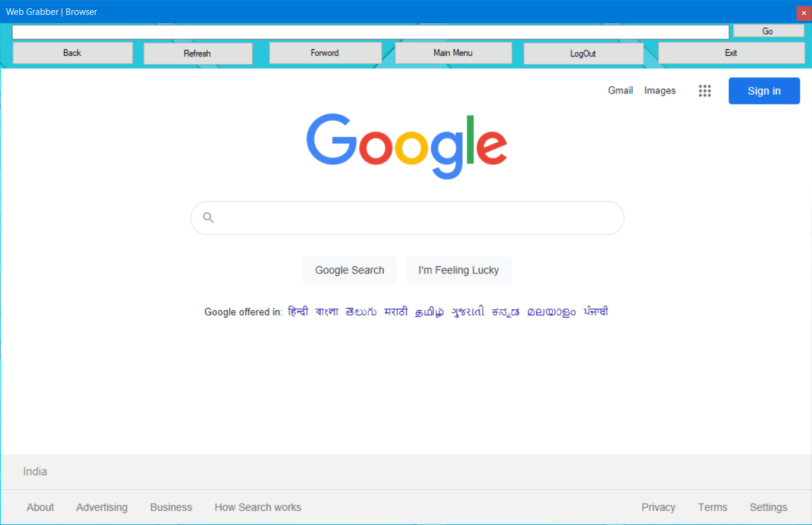The height and width of the screenshot is (525, 812).
Task: Click the Back navigation button
Action: click(x=72, y=53)
